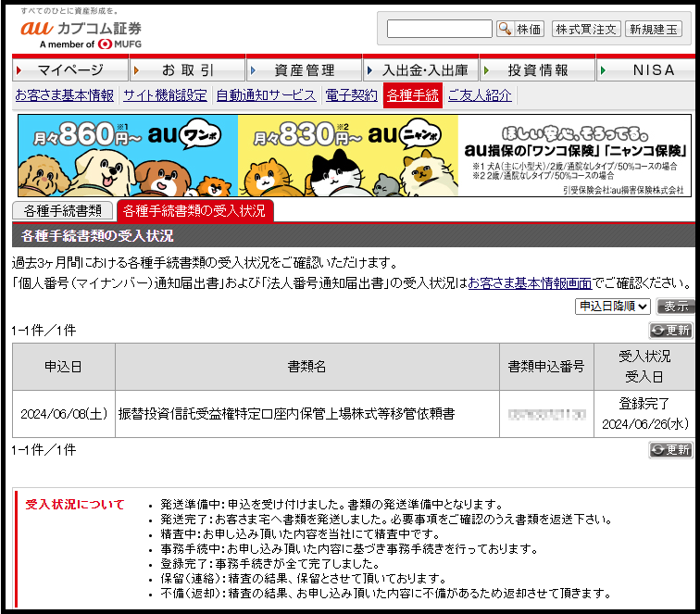This screenshot has height=614, width=700.
Task: Open the マイページ menu
Action: (x=70, y=69)
